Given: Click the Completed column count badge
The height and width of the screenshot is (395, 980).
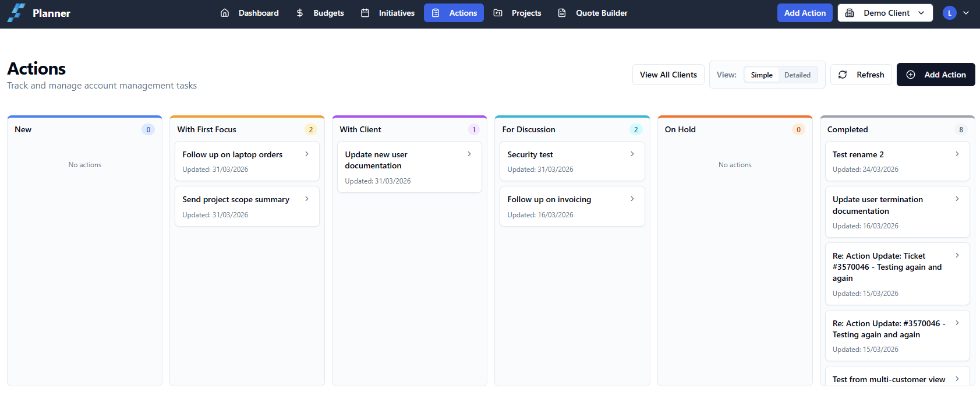Looking at the screenshot, I should [x=961, y=129].
